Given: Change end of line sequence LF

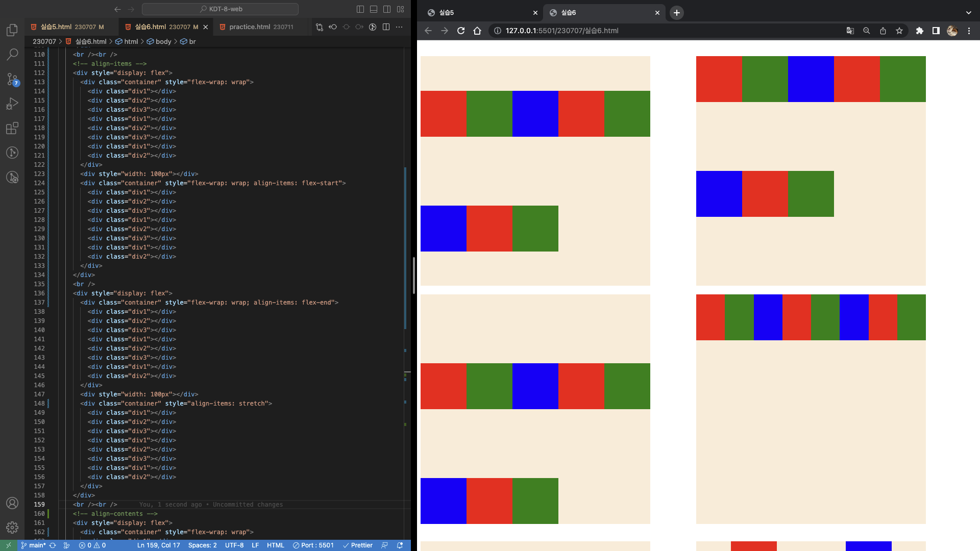Looking at the screenshot, I should coord(255,545).
